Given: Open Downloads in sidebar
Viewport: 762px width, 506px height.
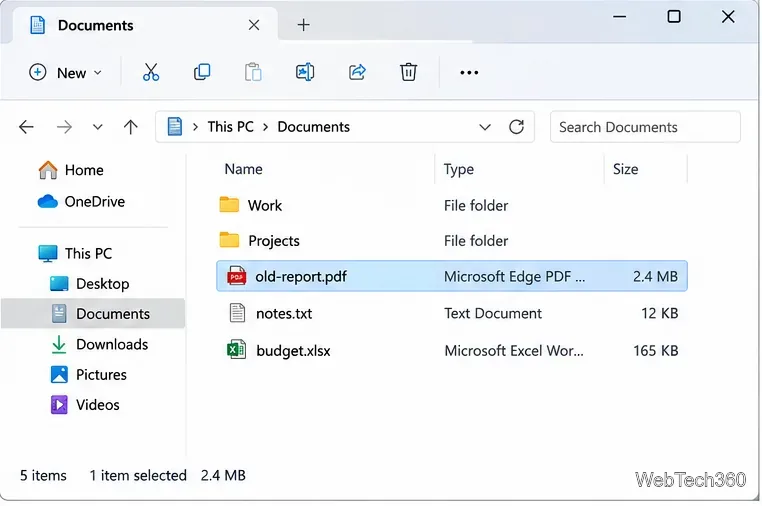Looking at the screenshot, I should tap(99, 344).
